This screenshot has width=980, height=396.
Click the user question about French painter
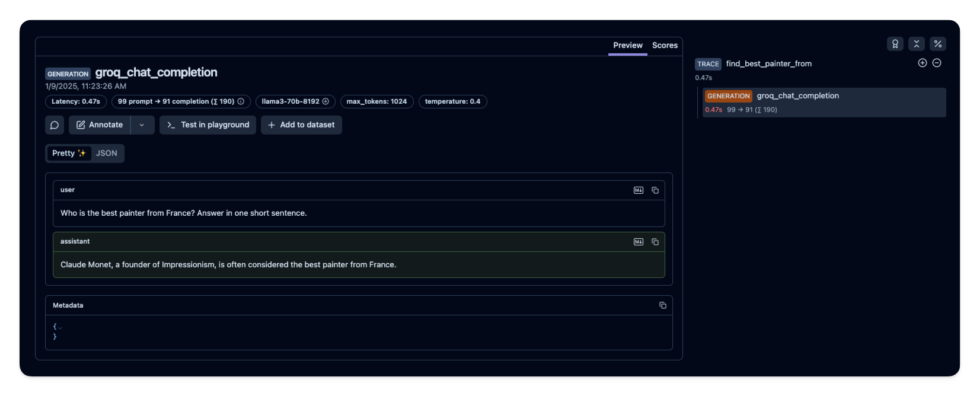(184, 213)
